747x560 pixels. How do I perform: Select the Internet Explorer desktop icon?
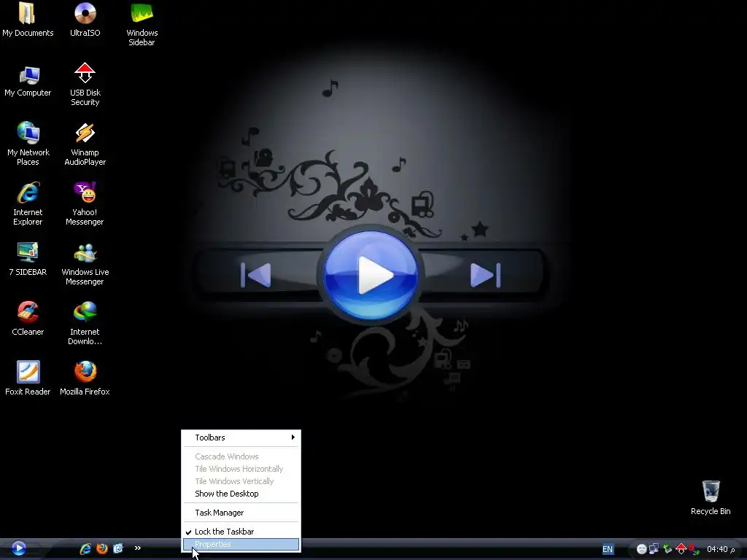pos(28,192)
